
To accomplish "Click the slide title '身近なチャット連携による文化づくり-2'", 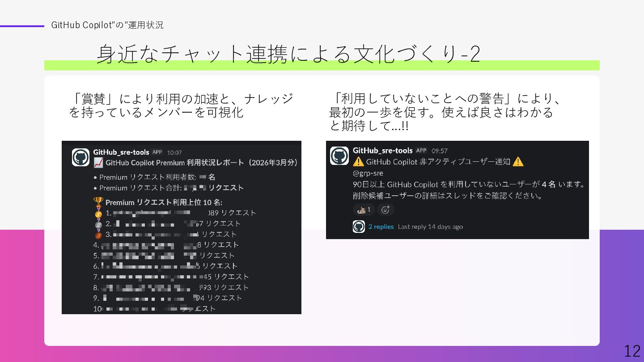I will [x=288, y=54].
